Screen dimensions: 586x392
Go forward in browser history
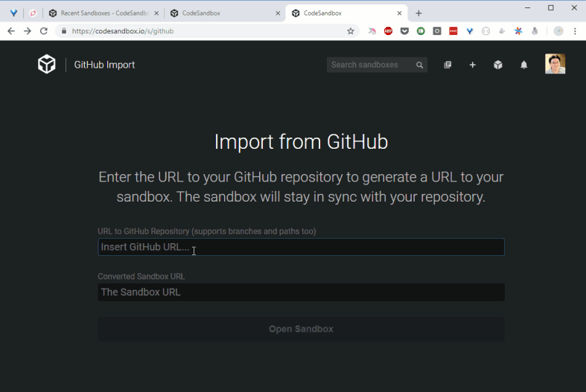[x=28, y=31]
